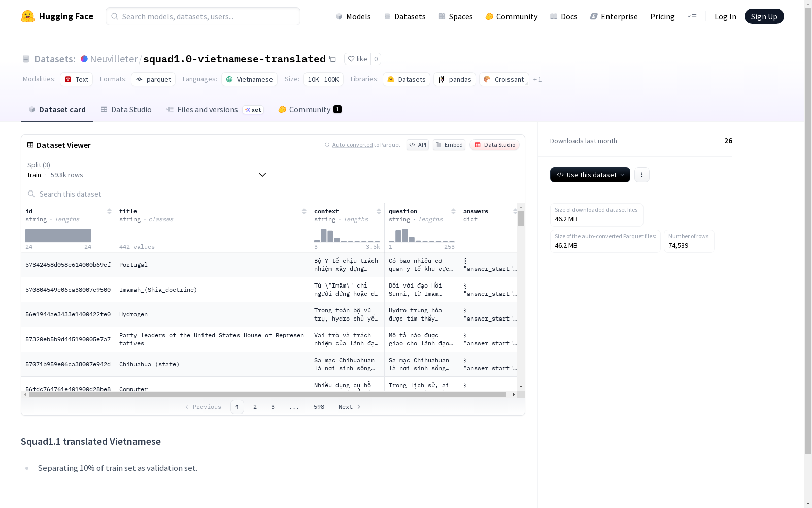The height and width of the screenshot is (508, 812).
Task: Sort by the context column icon
Action: pyautogui.click(x=379, y=211)
